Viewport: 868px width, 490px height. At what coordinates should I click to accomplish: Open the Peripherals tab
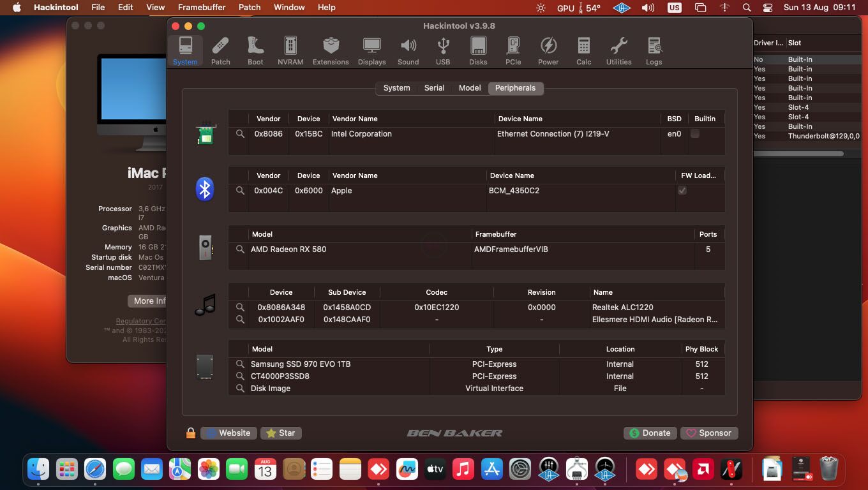tap(515, 87)
